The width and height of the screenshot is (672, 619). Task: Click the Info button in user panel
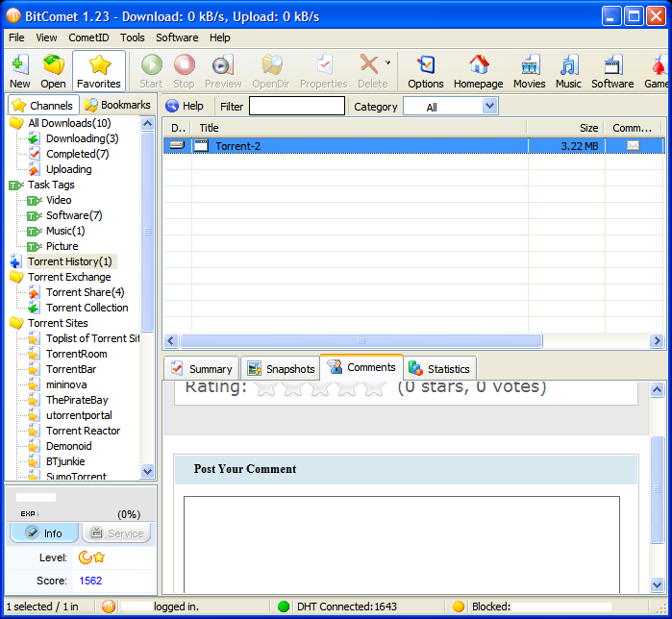[x=44, y=533]
